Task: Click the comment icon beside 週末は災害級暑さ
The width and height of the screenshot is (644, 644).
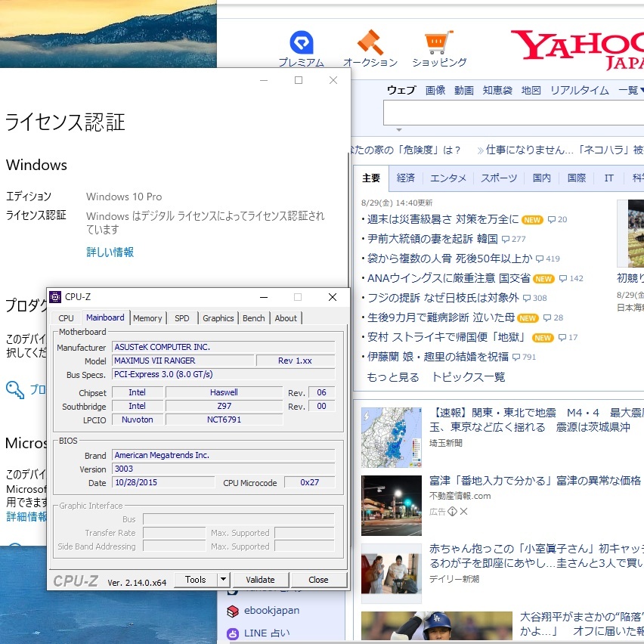Action: pyautogui.click(x=552, y=220)
